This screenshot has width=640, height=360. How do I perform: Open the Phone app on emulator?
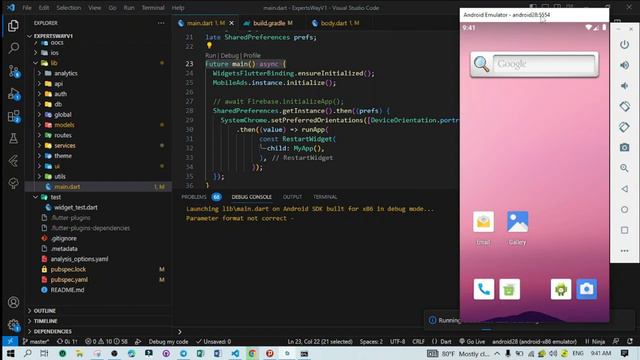[484, 289]
